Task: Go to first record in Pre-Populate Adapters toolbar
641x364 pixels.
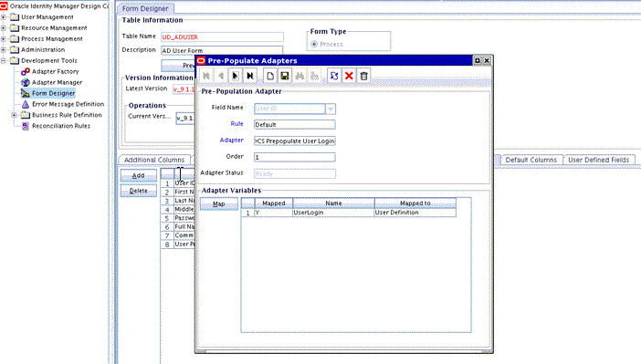Action: tap(206, 76)
